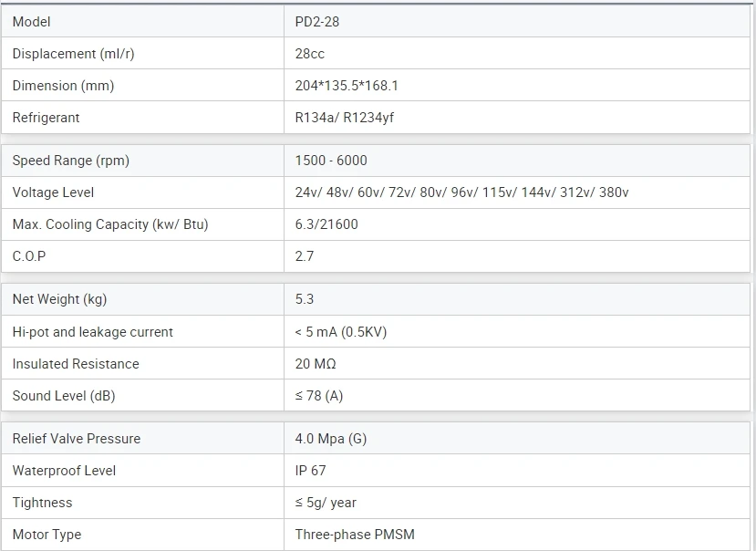756x551 pixels.
Task: Click the Tightness label cell
Action: pos(42,503)
